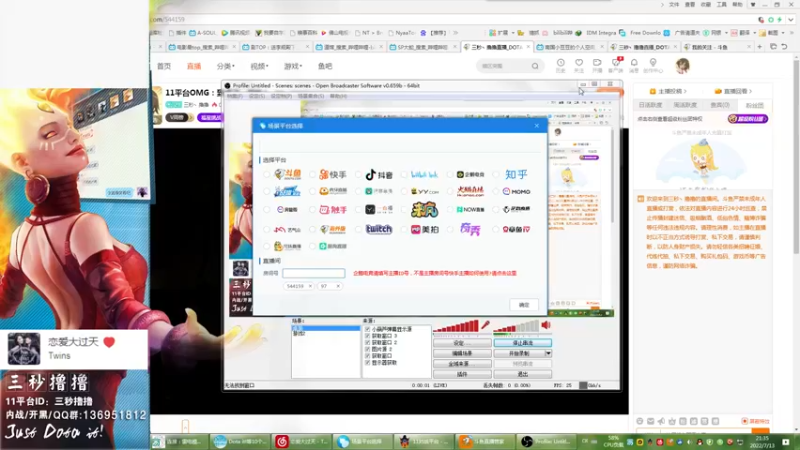Click the Douyu search magnifier icon
This screenshot has height=450, width=800.
coord(535,66)
